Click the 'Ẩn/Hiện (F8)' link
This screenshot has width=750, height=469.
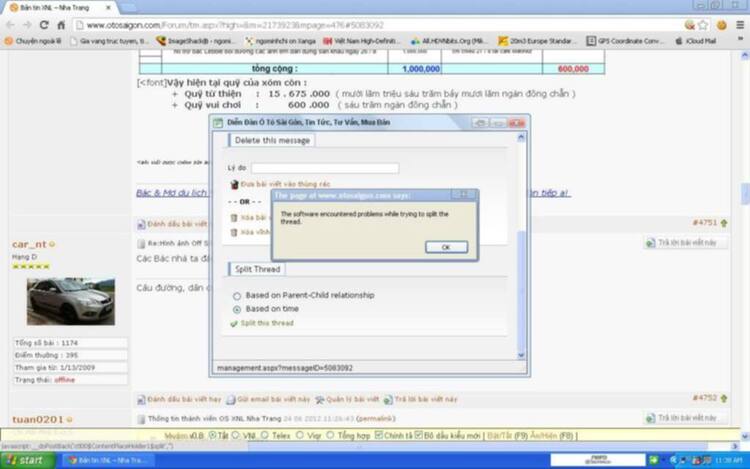tap(551, 436)
